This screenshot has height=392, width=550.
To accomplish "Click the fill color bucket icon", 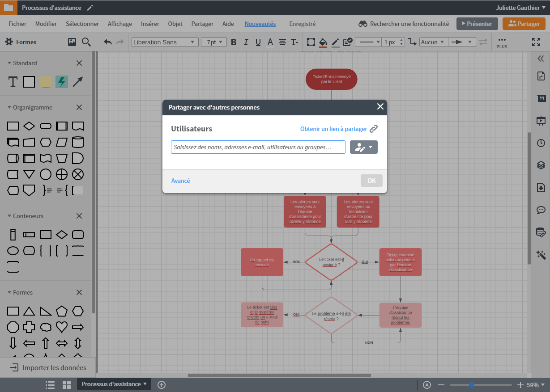I will (x=323, y=42).
